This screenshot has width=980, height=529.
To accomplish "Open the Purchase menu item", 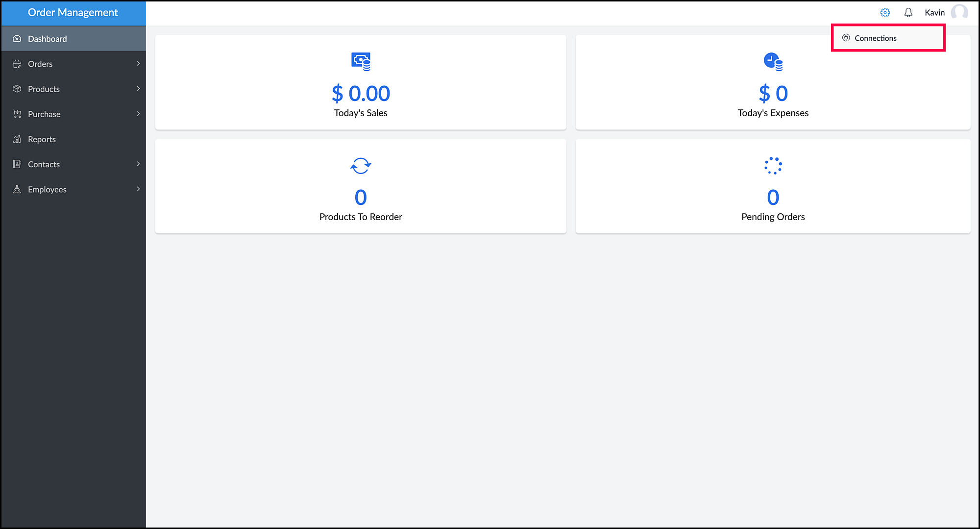I will 73,114.
